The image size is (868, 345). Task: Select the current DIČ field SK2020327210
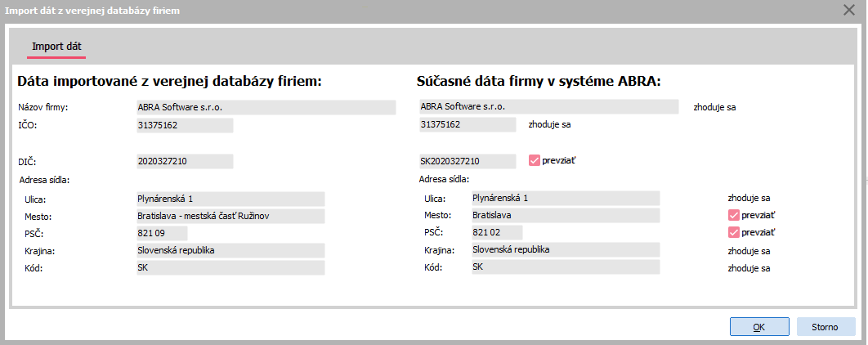point(467,162)
